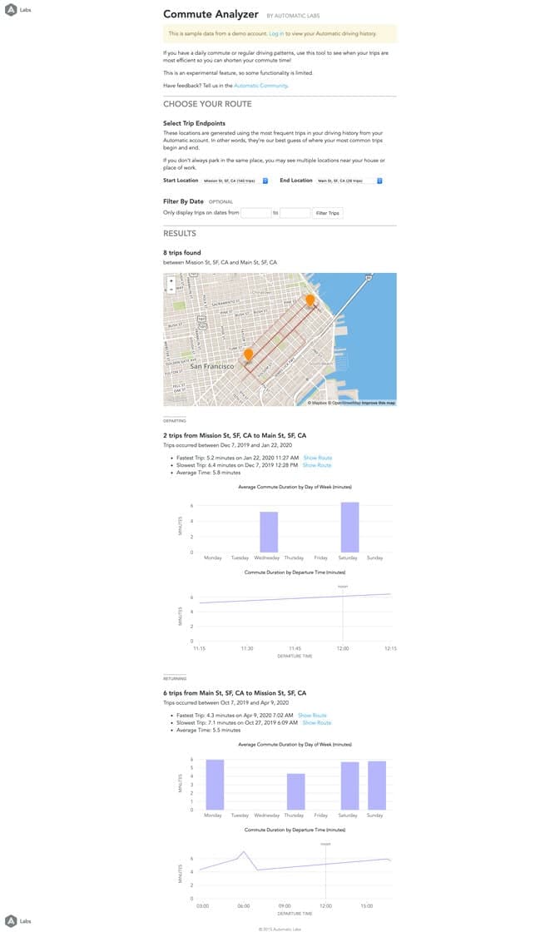Click '6 trips from Main St' heading
Viewport: 560px width, 932px height.
click(235, 693)
